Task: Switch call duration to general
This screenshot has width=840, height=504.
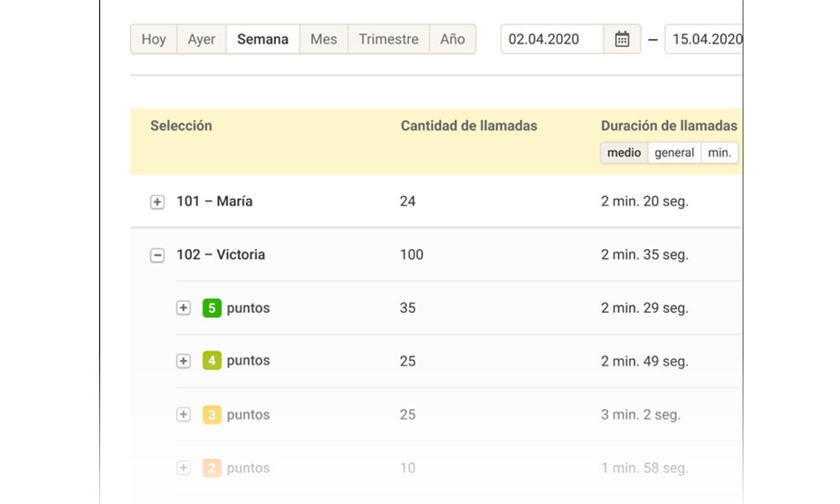Action: click(674, 153)
